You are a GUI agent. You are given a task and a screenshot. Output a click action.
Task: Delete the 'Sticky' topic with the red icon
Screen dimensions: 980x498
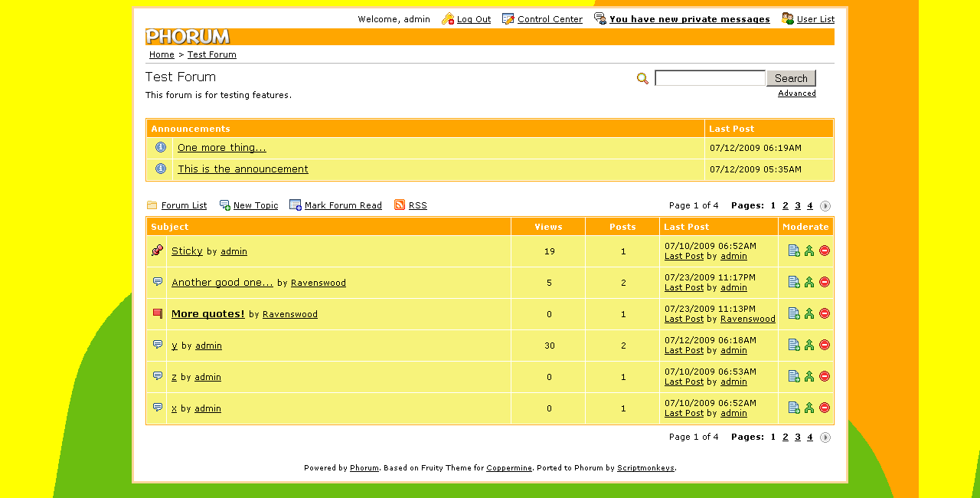pyautogui.click(x=825, y=251)
